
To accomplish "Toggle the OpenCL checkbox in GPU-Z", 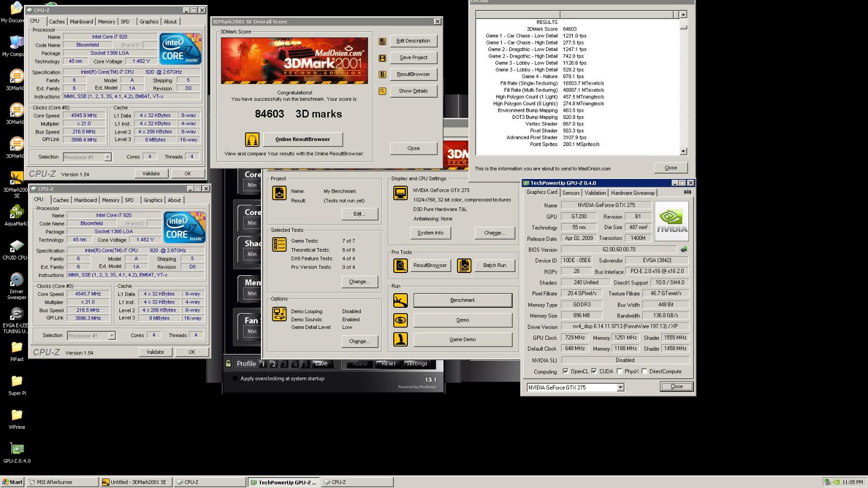I will click(x=565, y=371).
